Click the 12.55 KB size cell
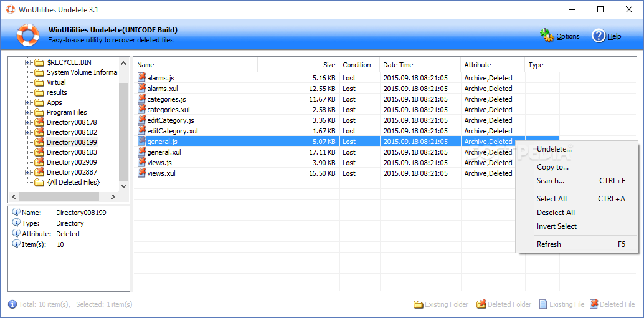 (x=322, y=89)
